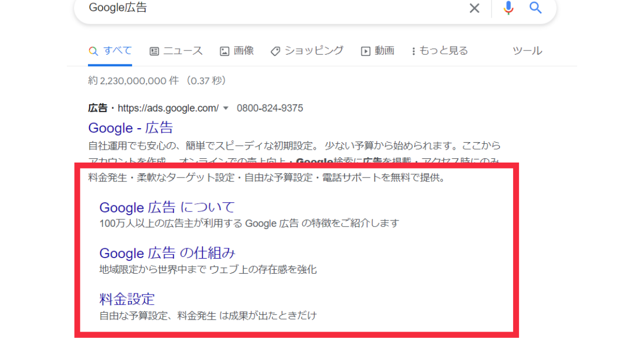The height and width of the screenshot is (338, 644).
Task: Expand the ad URL dropdown arrow
Action: pyautogui.click(x=226, y=108)
